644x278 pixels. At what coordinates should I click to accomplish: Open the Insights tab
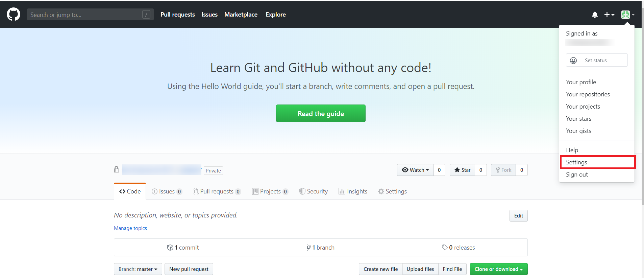353,191
